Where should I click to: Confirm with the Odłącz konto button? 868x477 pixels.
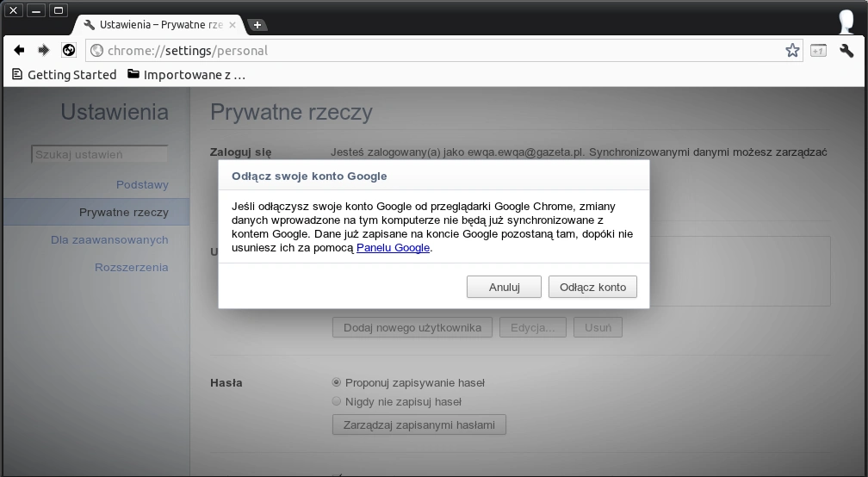click(x=592, y=287)
